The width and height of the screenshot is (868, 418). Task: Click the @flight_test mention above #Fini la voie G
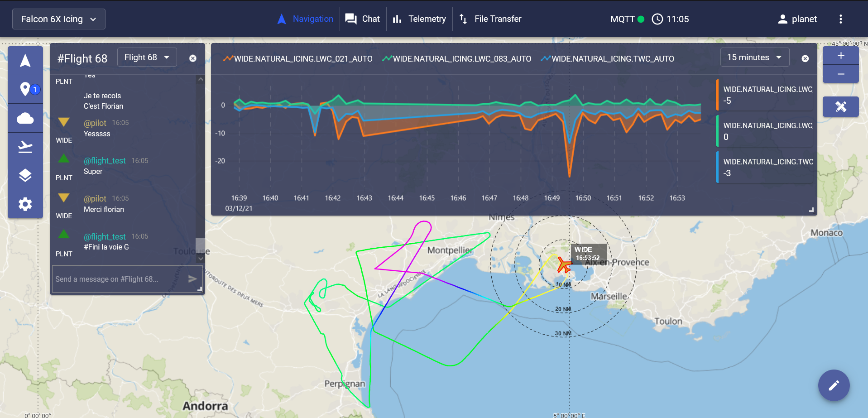pos(105,236)
